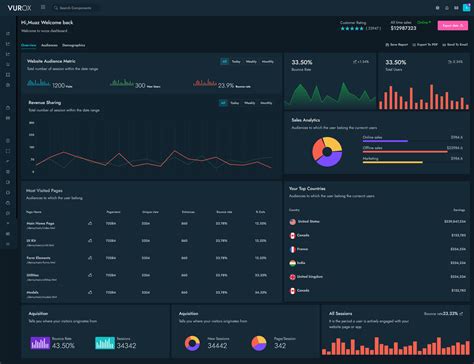The image size is (474, 364).
Task: Click the % Exits column header
Action: point(260,212)
